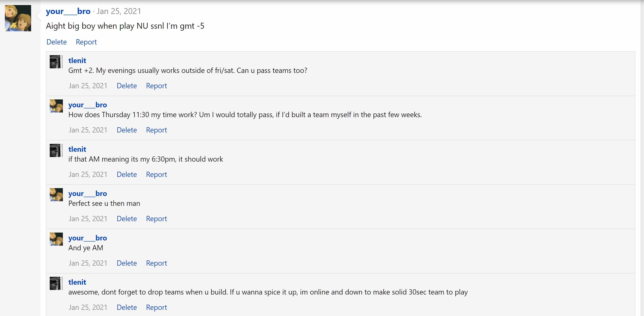Image resolution: width=644 pixels, height=316 pixels.
Task: Click your___bro's avatar on the Thursday 11:30 comment
Action: point(56,106)
